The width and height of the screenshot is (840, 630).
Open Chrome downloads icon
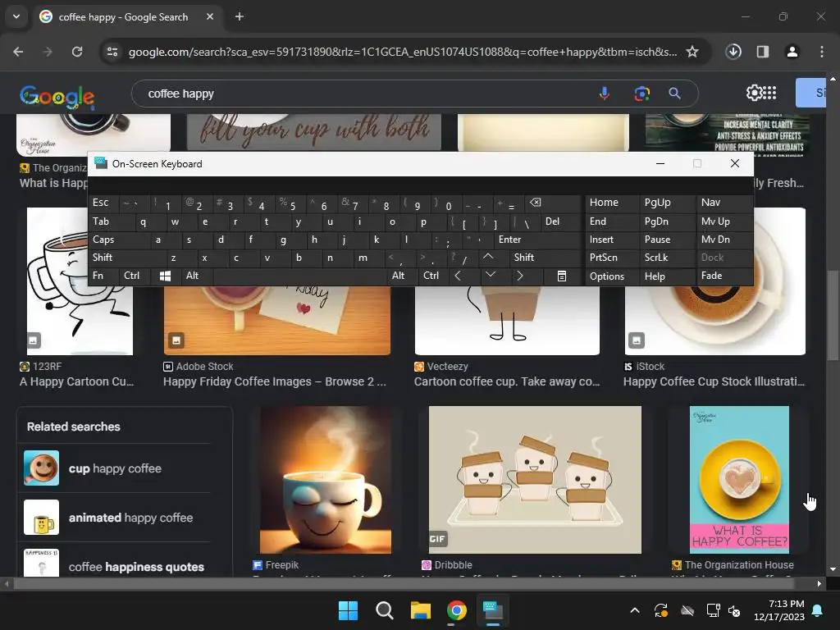733,52
